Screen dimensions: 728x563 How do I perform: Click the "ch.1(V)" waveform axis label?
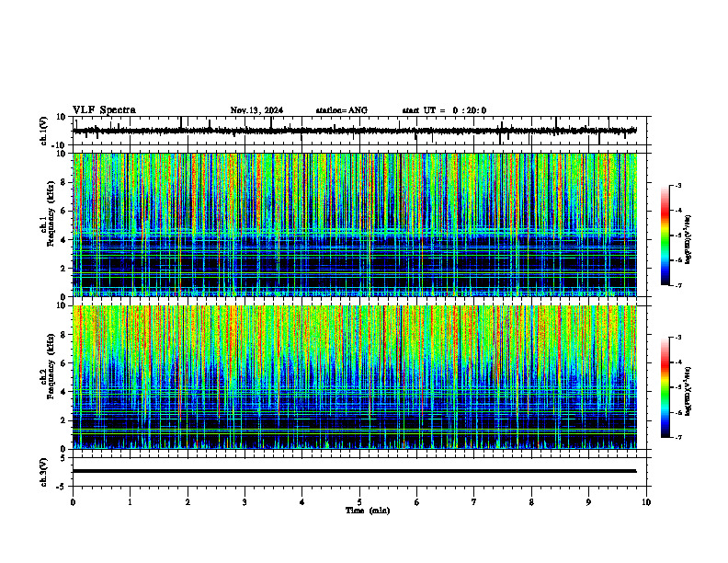pos(44,131)
